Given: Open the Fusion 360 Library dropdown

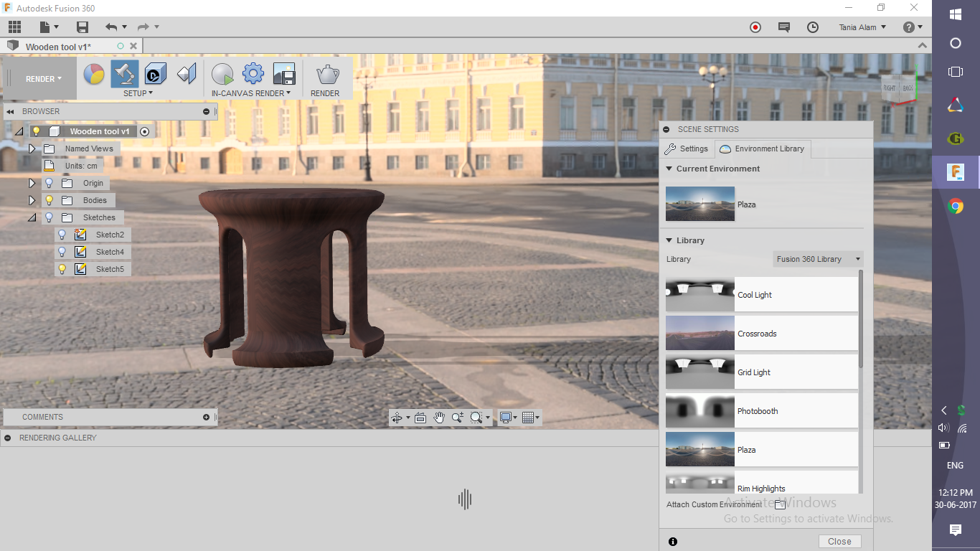Looking at the screenshot, I should [818, 259].
